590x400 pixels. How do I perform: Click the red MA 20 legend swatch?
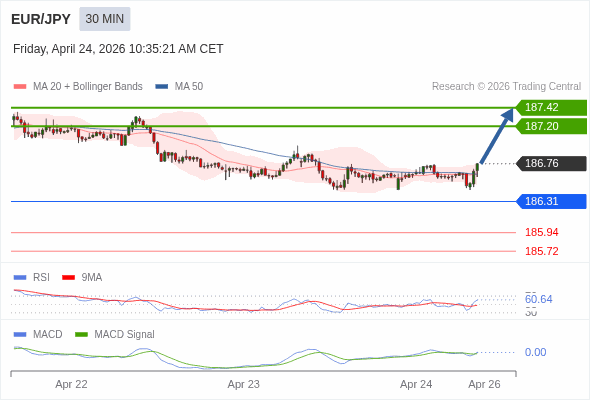coord(20,87)
